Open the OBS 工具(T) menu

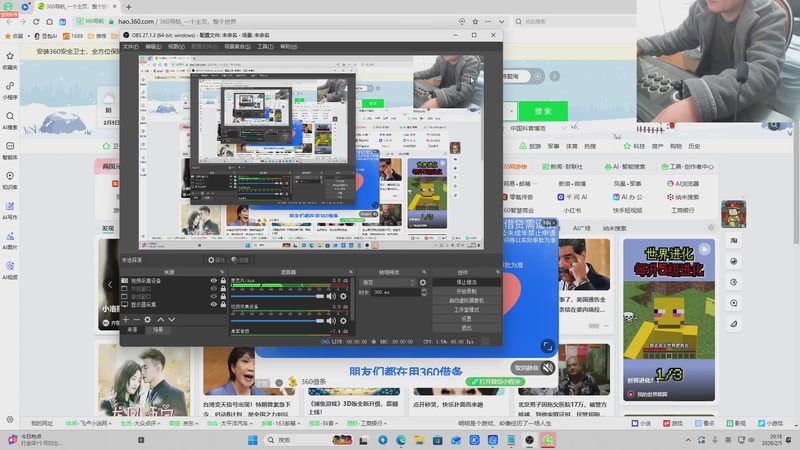(x=265, y=46)
